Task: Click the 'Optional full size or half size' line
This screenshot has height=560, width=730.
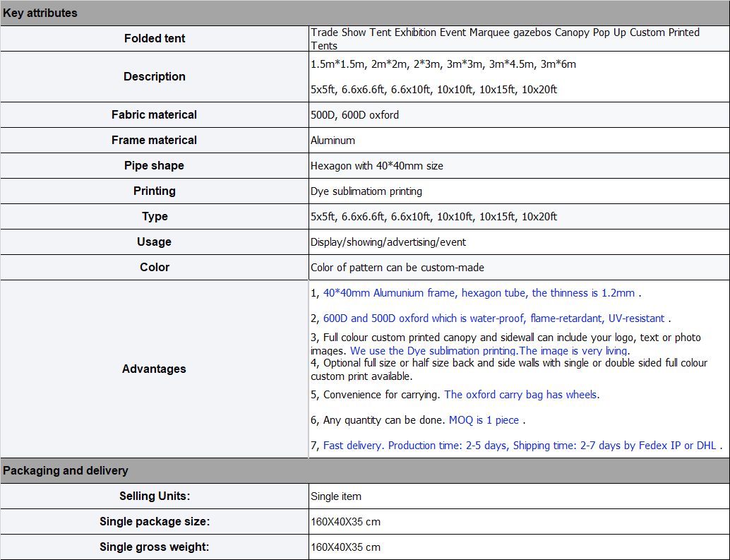Action: [x=509, y=369]
